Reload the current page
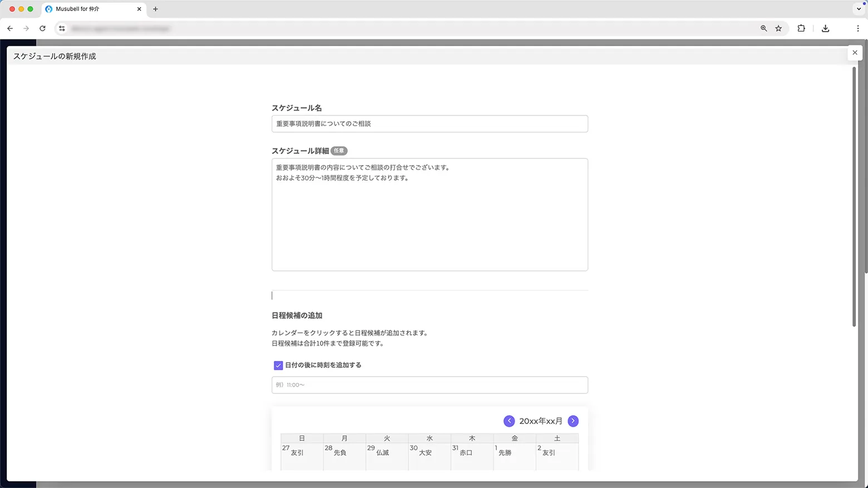Screen dimensions: 868x488 [42, 28]
